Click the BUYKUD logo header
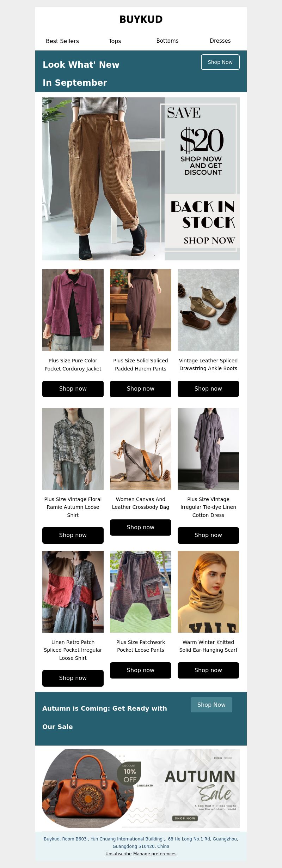282x868 pixels. [x=141, y=19]
